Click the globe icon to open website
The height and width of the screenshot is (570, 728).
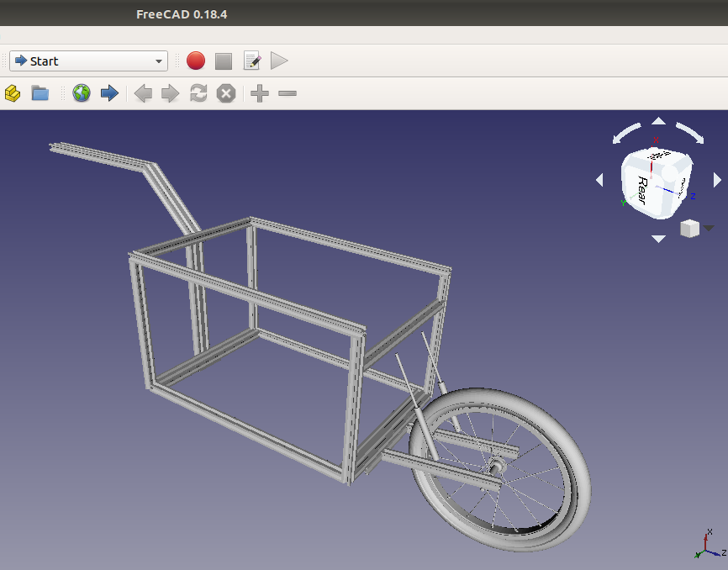(82, 93)
